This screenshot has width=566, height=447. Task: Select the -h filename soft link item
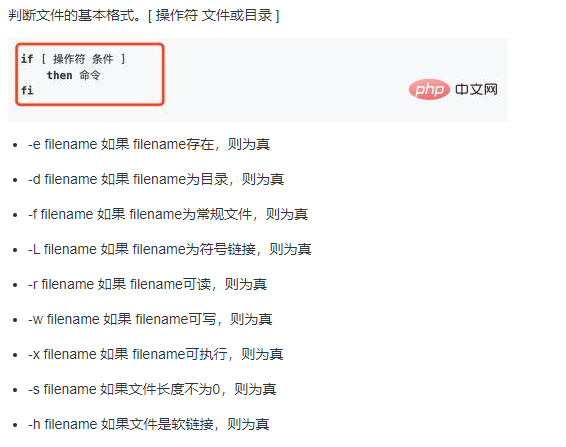tap(149, 424)
